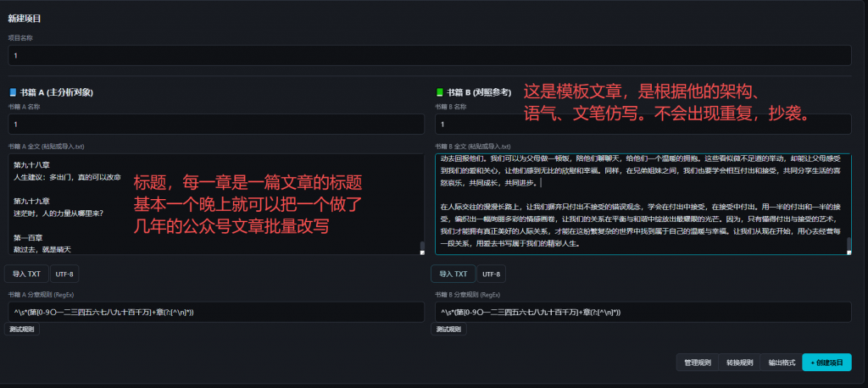Screen dimensions: 868x388
Task: Open 管理规则 at the bottom right
Action: [698, 363]
